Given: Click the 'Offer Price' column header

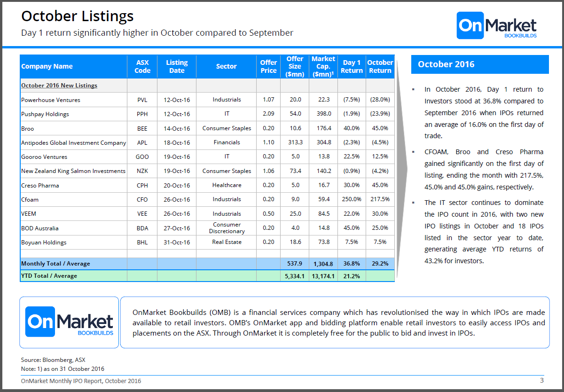Looking at the screenshot, I should 268,66.
